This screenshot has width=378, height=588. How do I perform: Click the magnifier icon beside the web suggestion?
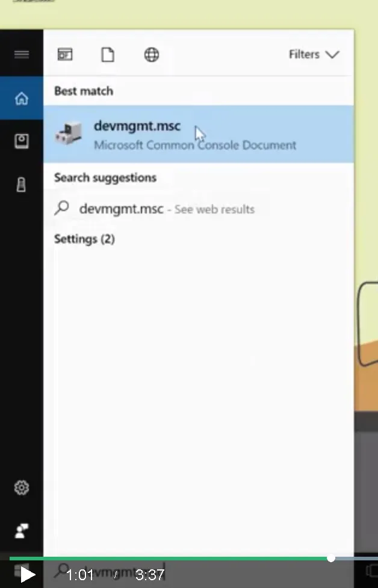61,208
